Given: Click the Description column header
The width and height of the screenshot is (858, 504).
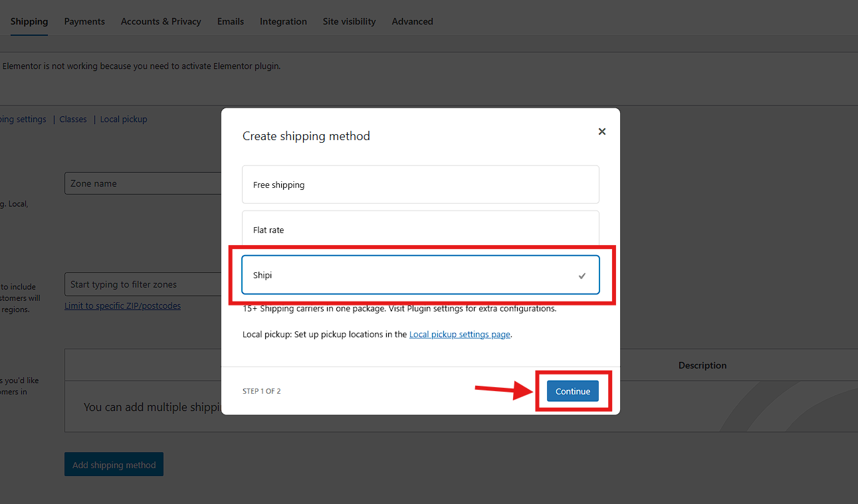Looking at the screenshot, I should [702, 365].
